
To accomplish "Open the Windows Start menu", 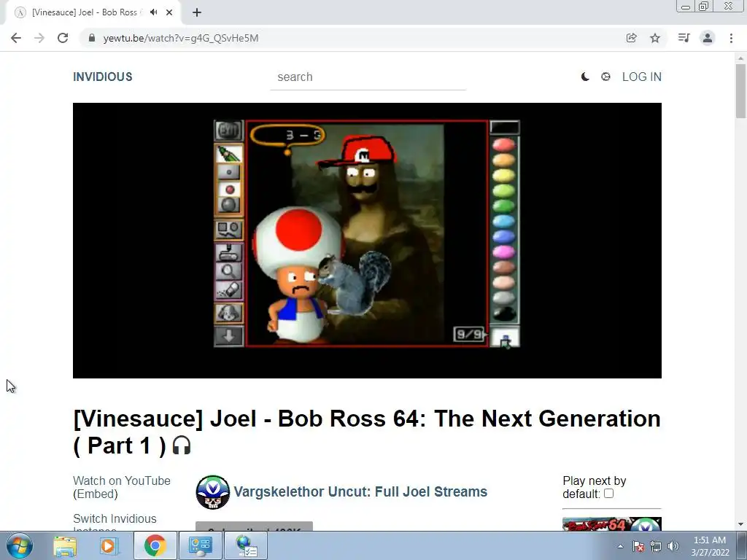I will 20,545.
